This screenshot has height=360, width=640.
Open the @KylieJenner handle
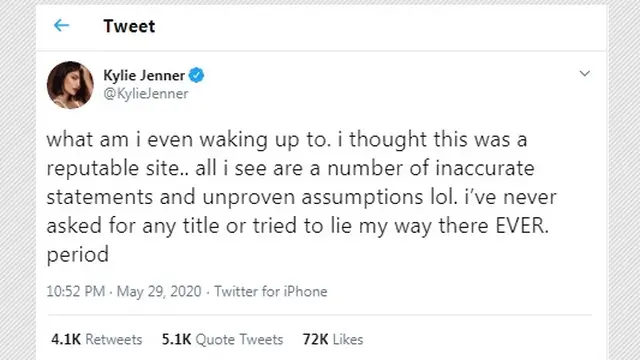(146, 93)
